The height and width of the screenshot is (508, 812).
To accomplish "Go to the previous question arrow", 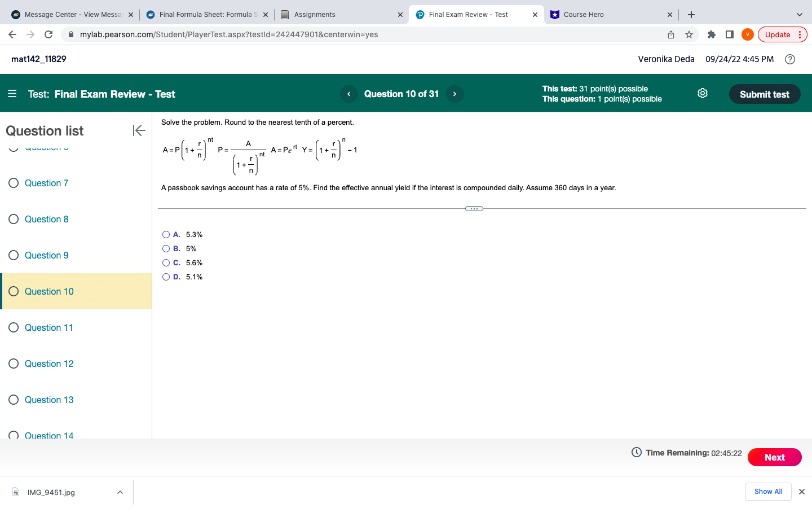I will (x=349, y=94).
